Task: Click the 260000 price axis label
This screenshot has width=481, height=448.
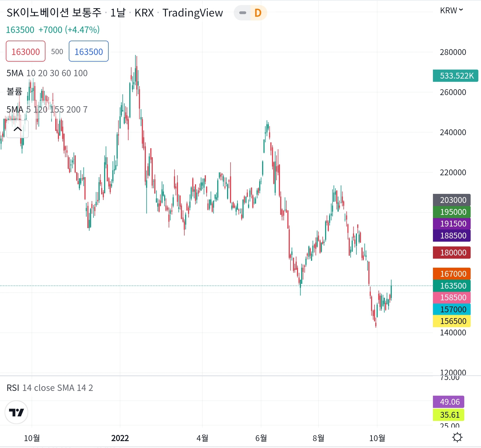Action: pos(453,92)
